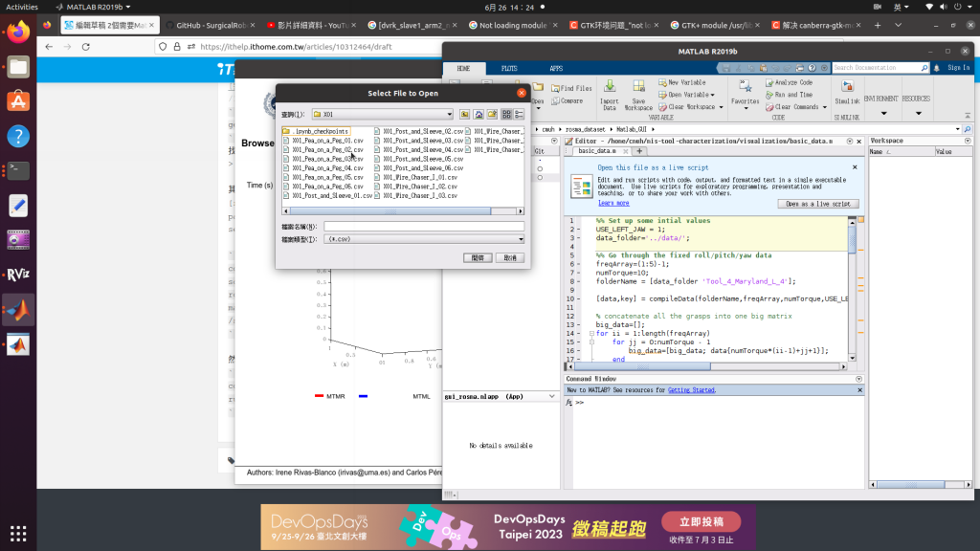
Task: Select X01_Pea_on_a_Peg_01.csv file
Action: pos(323,141)
